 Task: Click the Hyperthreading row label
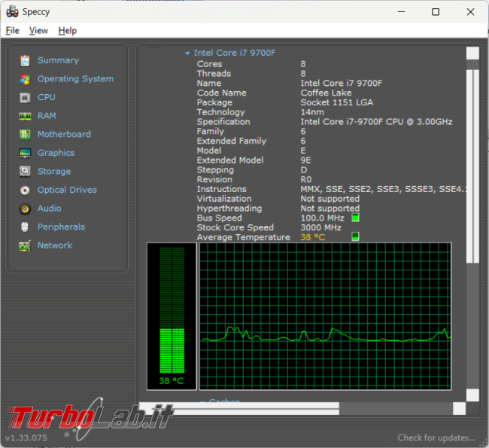click(229, 209)
